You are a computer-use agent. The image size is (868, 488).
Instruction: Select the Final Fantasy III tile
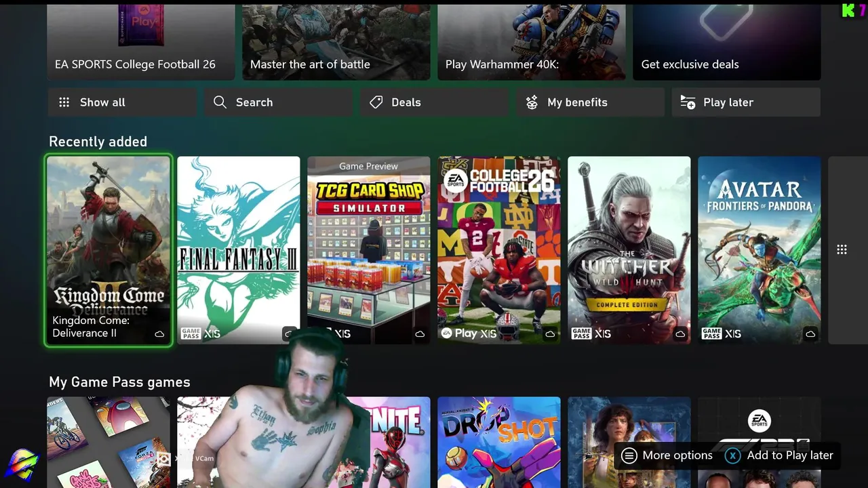(x=239, y=250)
